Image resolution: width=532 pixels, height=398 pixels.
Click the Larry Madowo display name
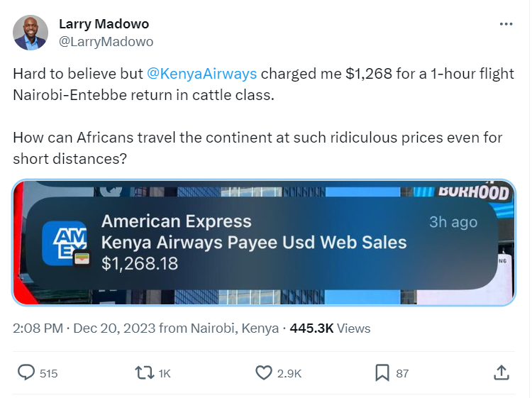(99, 24)
